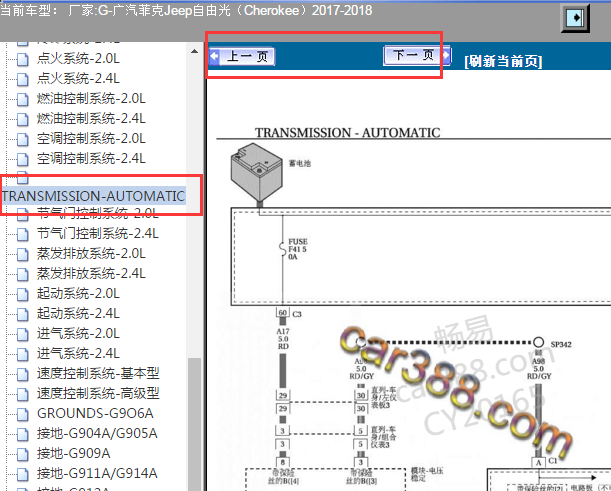Image resolution: width=611 pixels, height=491 pixels.
Task: Click document icon beside 空调控制系统-2.0L
Action: 23,139
